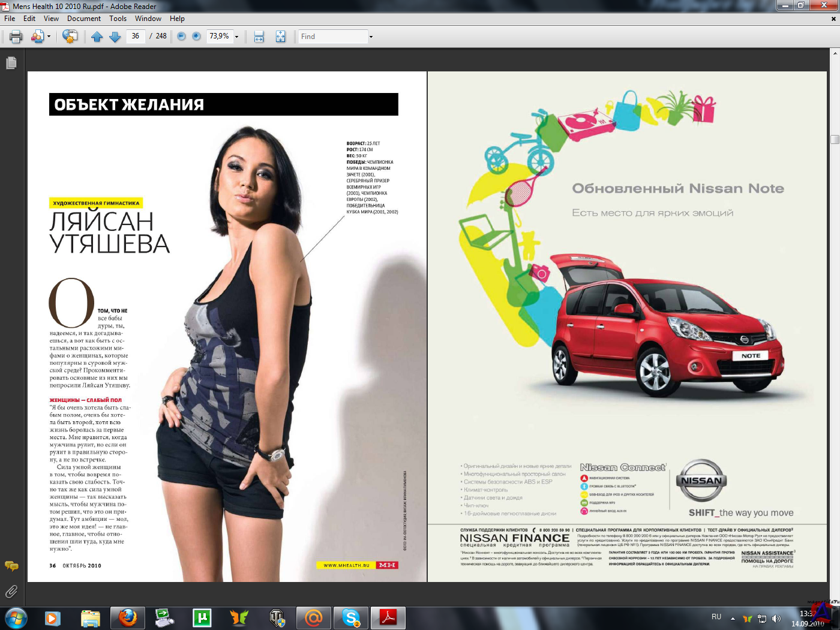The height and width of the screenshot is (630, 840).
Task: Open the Document menu
Action: 83,19
